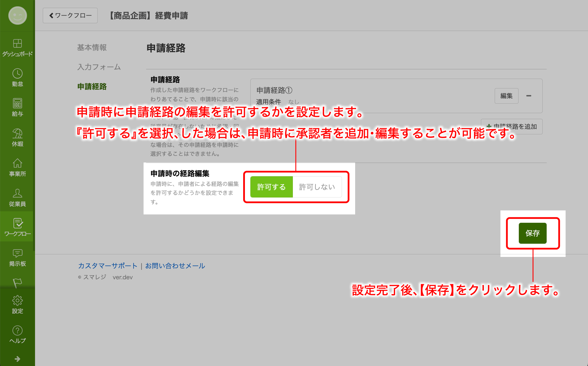The height and width of the screenshot is (366, 588).
Task: Open help (ヘルプ) question mark icon
Action: pyautogui.click(x=17, y=334)
